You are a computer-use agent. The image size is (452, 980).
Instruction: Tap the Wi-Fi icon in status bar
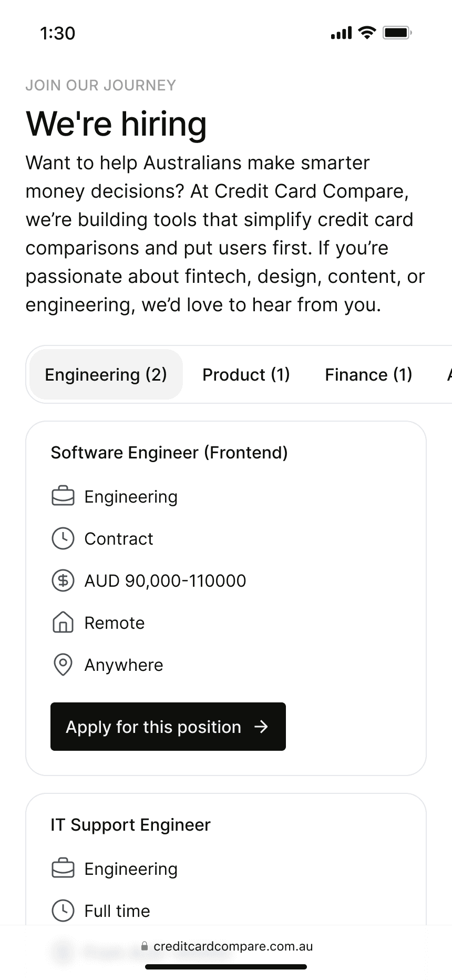367,33
